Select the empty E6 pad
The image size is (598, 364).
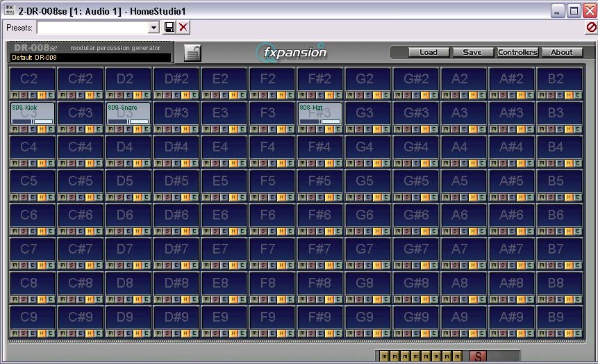pyautogui.click(x=224, y=215)
